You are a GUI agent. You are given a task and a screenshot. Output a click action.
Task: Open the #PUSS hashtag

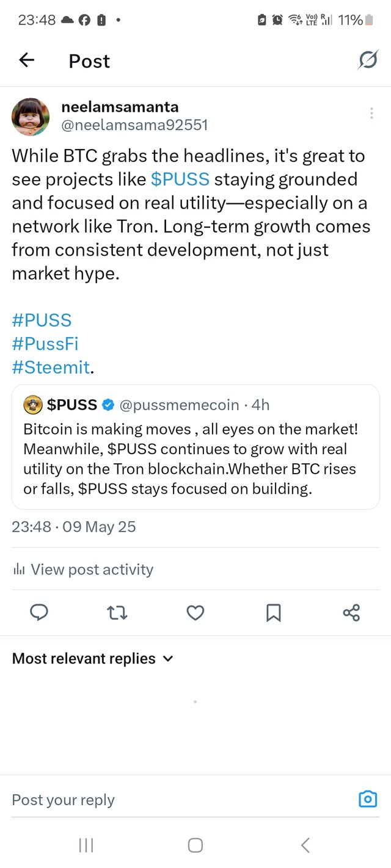42,320
